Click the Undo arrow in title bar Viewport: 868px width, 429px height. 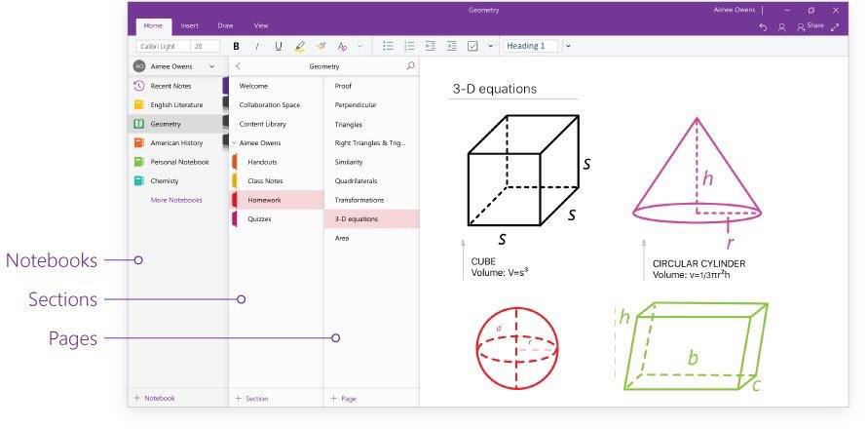[764, 26]
